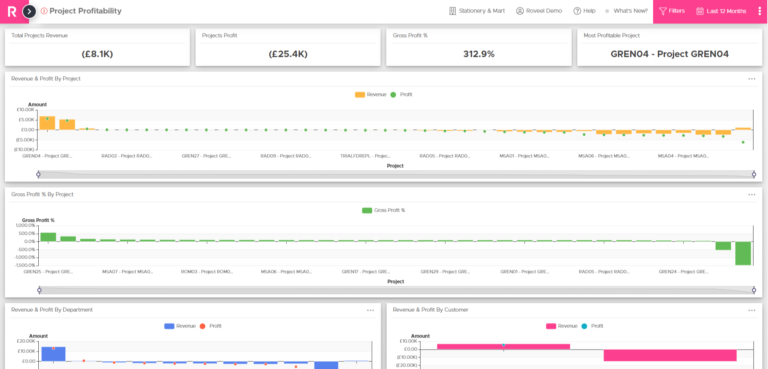Click MSA04 axis label in Project chart
This screenshot has height=369, width=768.
point(683,156)
